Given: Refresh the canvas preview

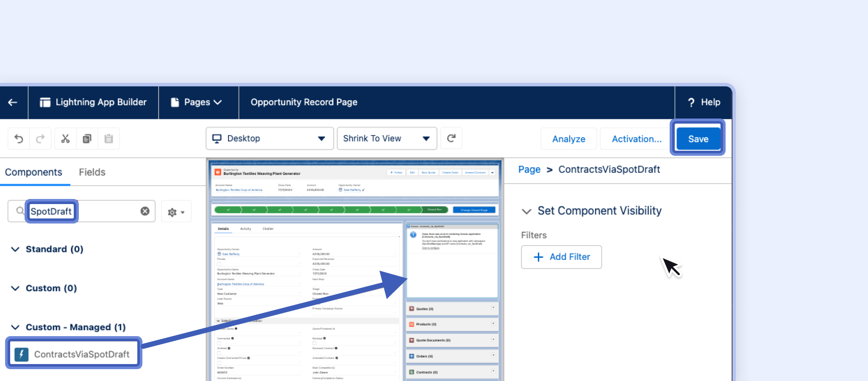Looking at the screenshot, I should point(451,138).
